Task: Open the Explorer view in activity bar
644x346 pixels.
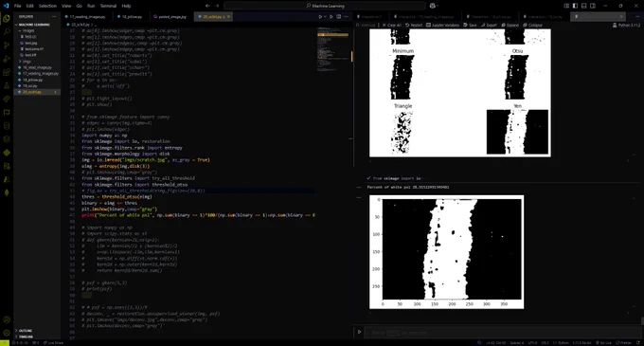Action: coord(7,19)
